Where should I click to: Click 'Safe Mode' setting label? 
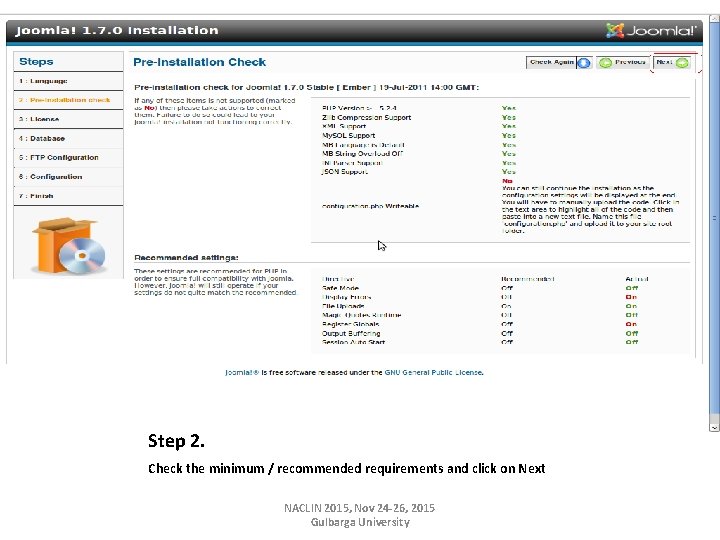tap(340, 288)
